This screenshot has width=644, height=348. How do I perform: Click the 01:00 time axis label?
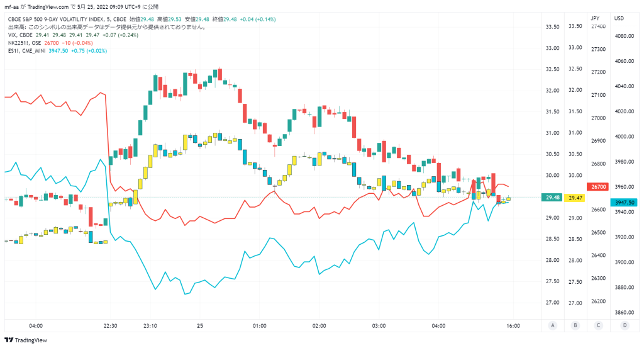(260, 326)
